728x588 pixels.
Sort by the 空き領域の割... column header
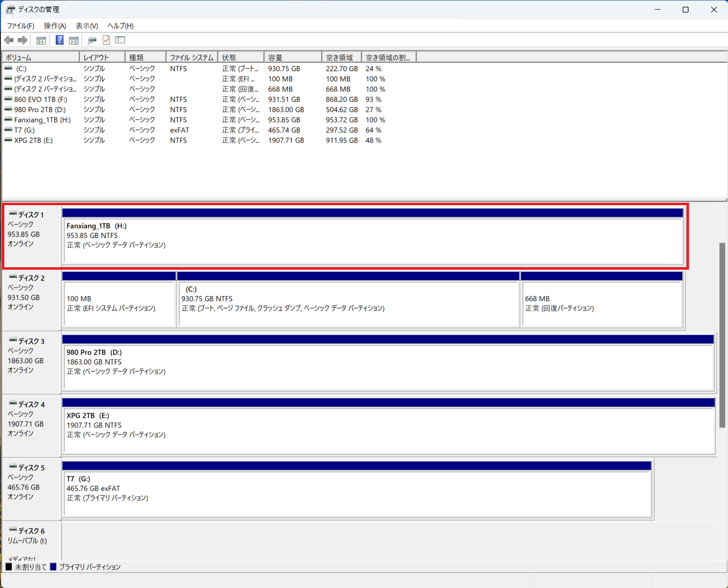coord(389,57)
